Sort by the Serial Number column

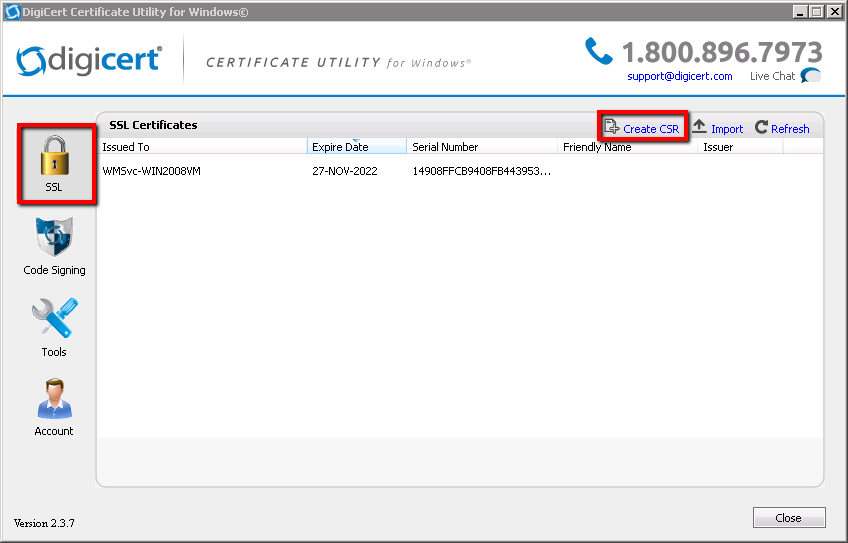pos(480,147)
